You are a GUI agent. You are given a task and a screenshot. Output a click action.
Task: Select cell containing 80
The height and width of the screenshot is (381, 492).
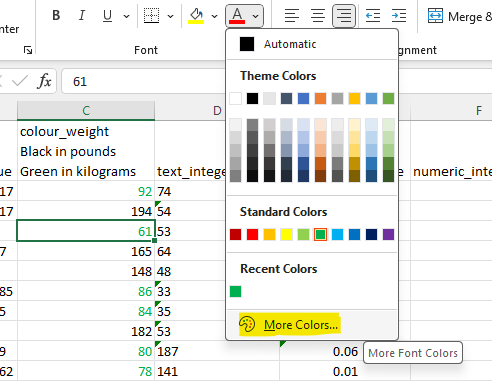pyautogui.click(x=86, y=351)
